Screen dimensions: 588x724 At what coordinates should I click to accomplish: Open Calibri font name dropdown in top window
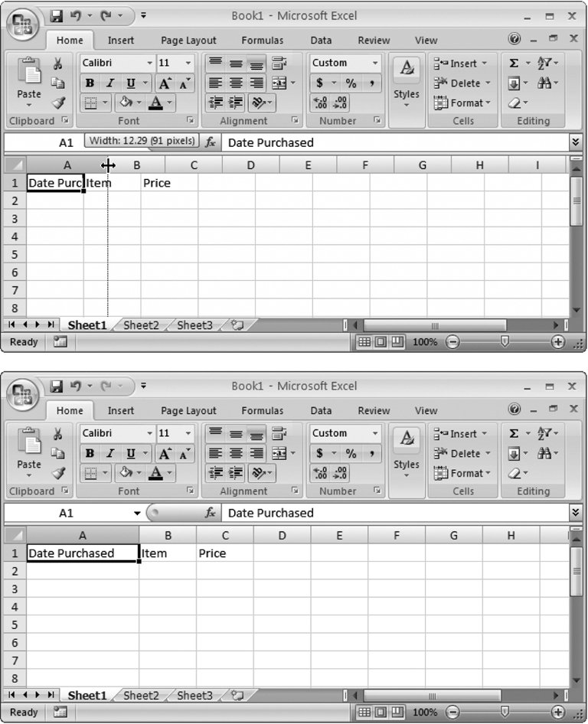pos(149,63)
